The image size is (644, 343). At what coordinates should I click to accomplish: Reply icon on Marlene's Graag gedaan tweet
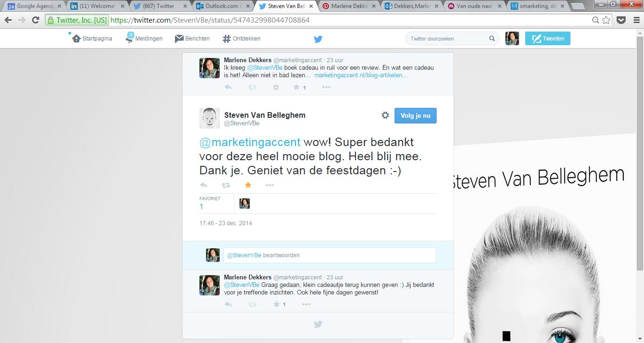pos(228,304)
